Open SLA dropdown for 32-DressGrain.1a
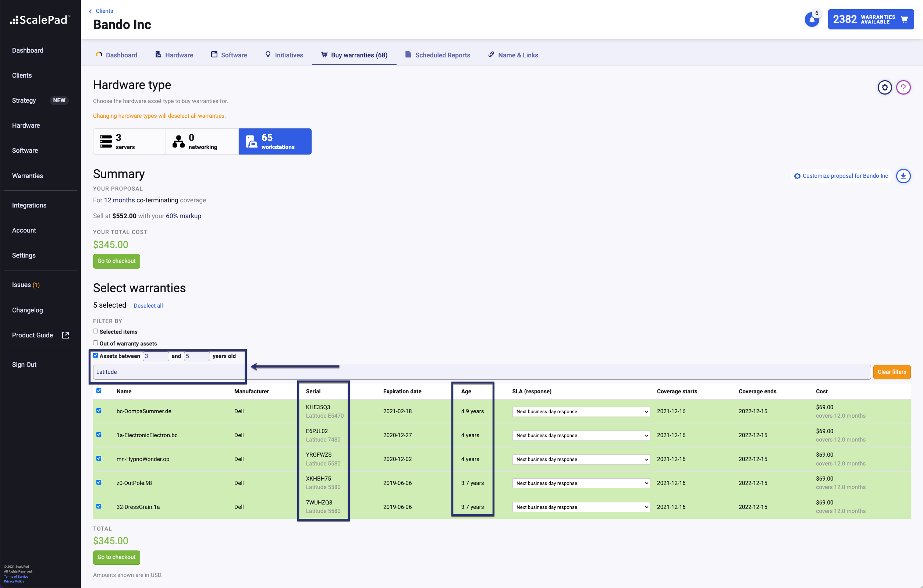Viewport: 923px width, 588px height. 581,507
